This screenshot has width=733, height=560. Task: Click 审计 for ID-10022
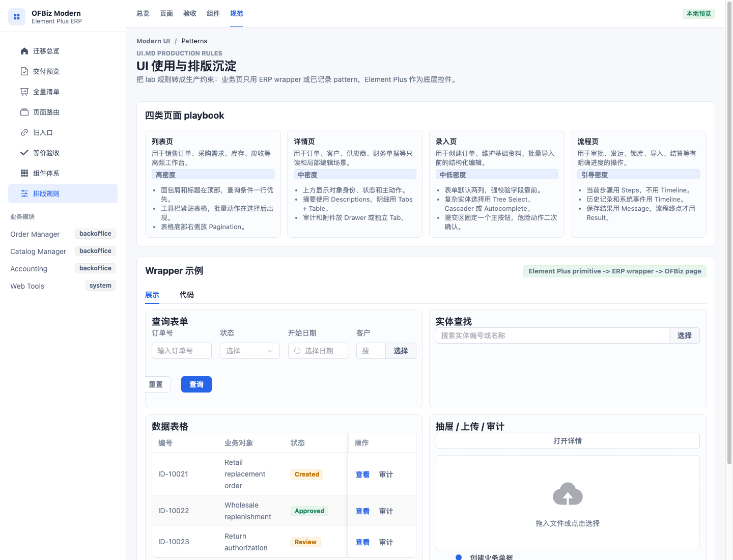point(386,511)
